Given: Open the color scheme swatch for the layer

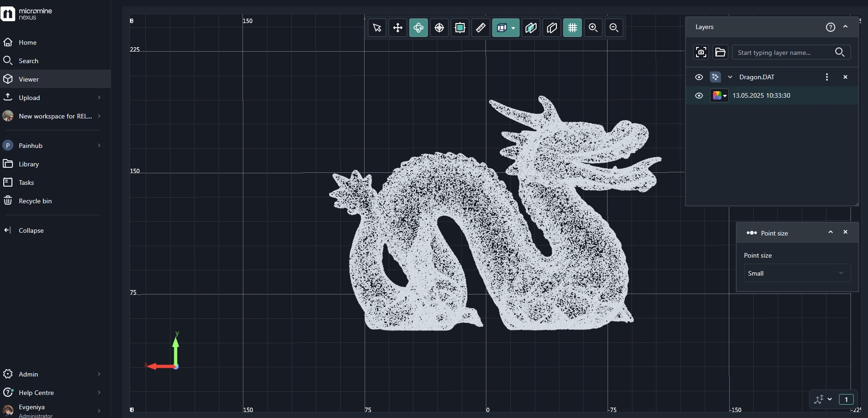Looking at the screenshot, I should [719, 95].
